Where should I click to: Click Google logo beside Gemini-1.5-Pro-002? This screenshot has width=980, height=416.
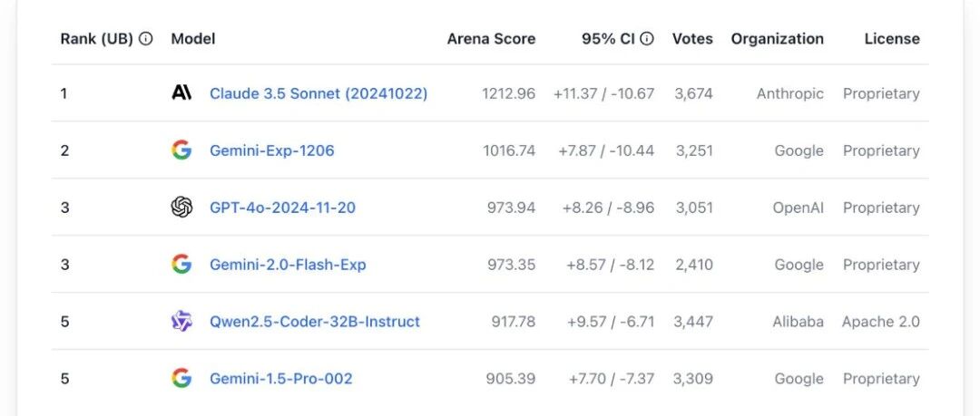click(x=181, y=378)
